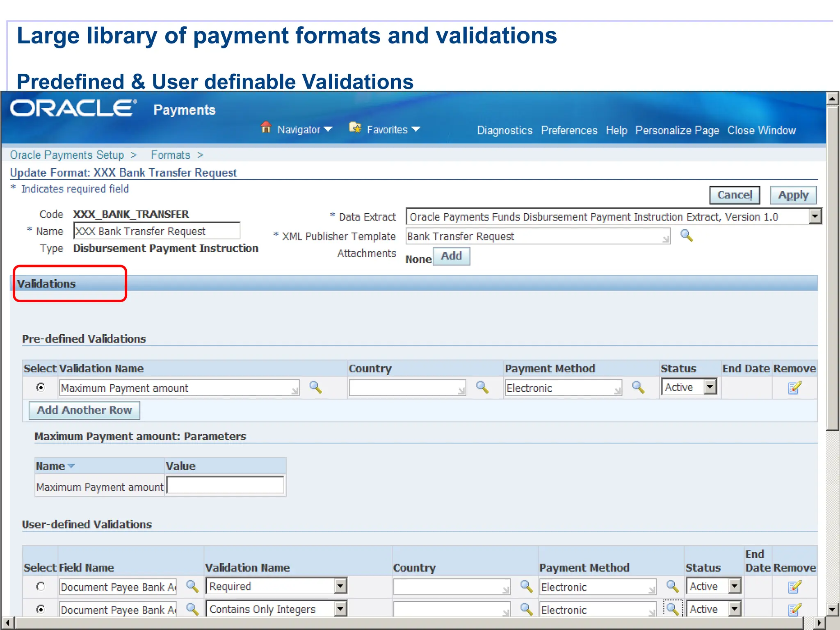
Task: Open Payment Method search in Pre-defined Validations row
Action: click(x=638, y=387)
